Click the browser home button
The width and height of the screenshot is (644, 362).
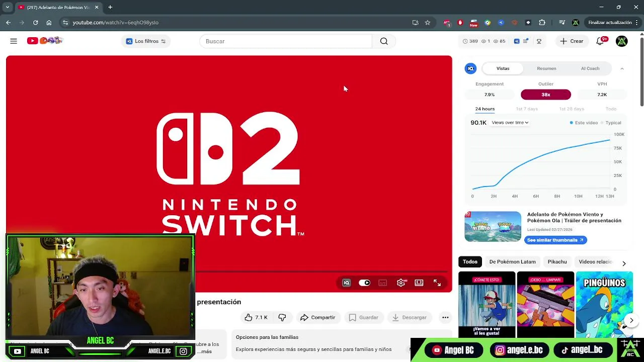coord(49,23)
